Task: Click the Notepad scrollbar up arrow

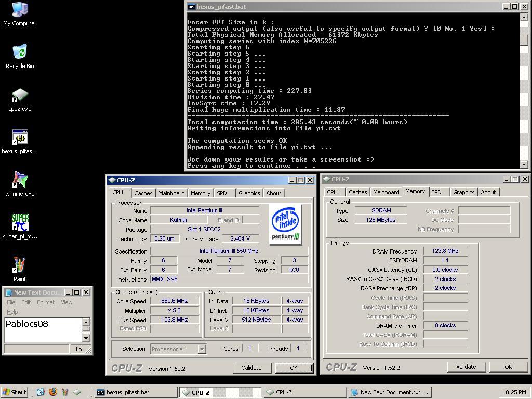Action: click(x=86, y=322)
